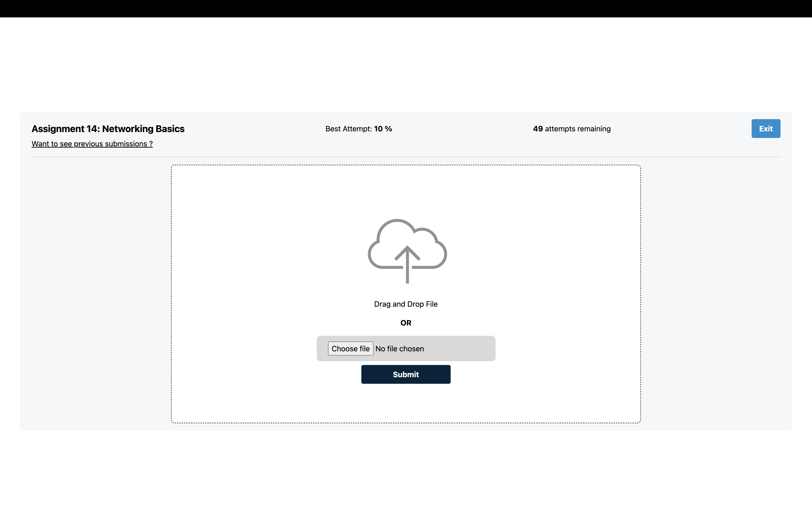The width and height of the screenshot is (812, 525).
Task: Click the 'Assignment 14: Networking Basics' title
Action: point(108,129)
